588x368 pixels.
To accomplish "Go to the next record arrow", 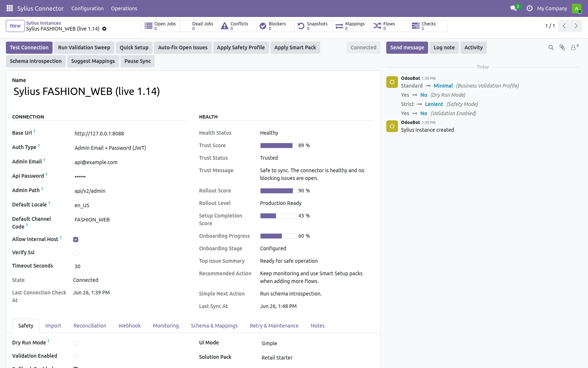I will [x=576, y=26].
